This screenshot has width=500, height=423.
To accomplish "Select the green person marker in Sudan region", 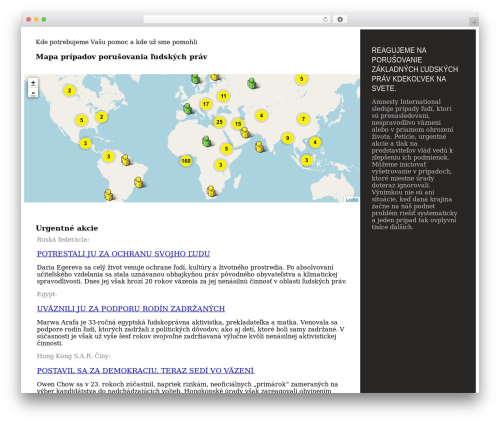I will click(206, 141).
